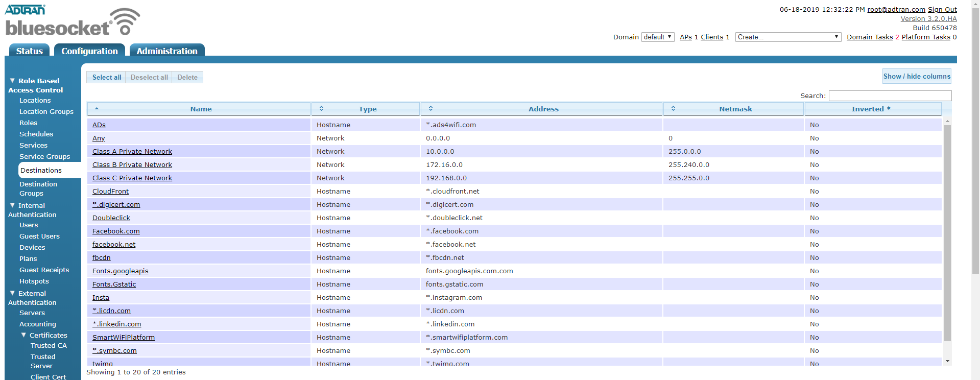Screen dimensions: 980x380
Task: Open fbcdn destination entry
Action: pyautogui.click(x=102, y=257)
